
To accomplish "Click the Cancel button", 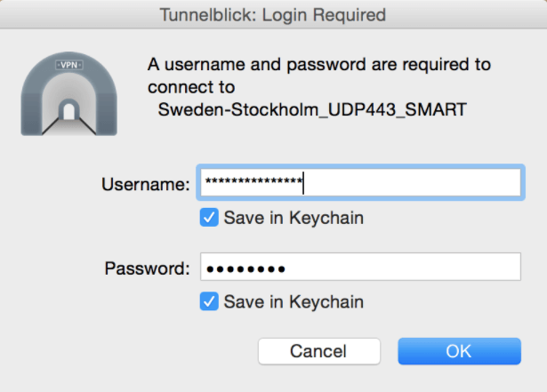I will point(319,351).
